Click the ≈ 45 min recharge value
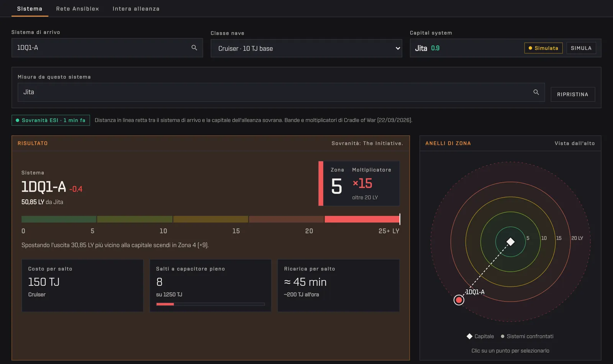This screenshot has width=613, height=364. (x=305, y=282)
